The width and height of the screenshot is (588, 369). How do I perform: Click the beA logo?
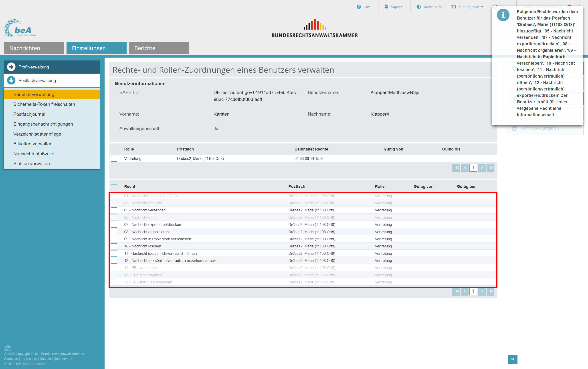pyautogui.click(x=20, y=28)
